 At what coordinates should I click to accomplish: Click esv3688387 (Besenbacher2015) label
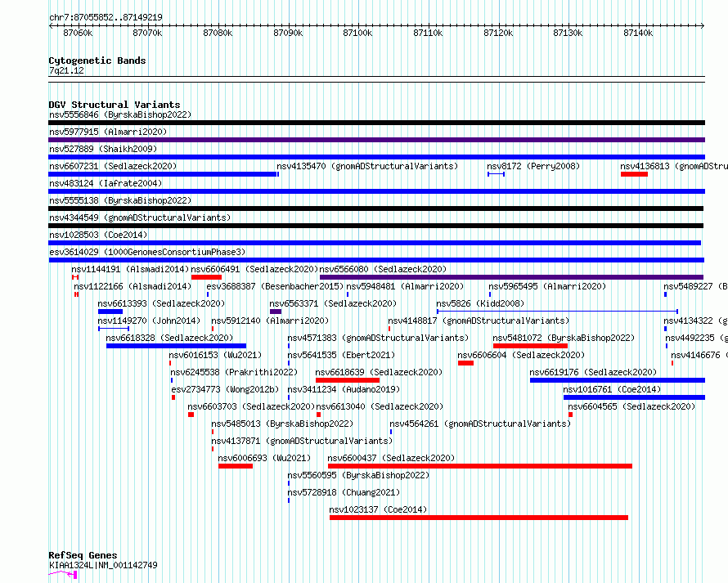275,286
